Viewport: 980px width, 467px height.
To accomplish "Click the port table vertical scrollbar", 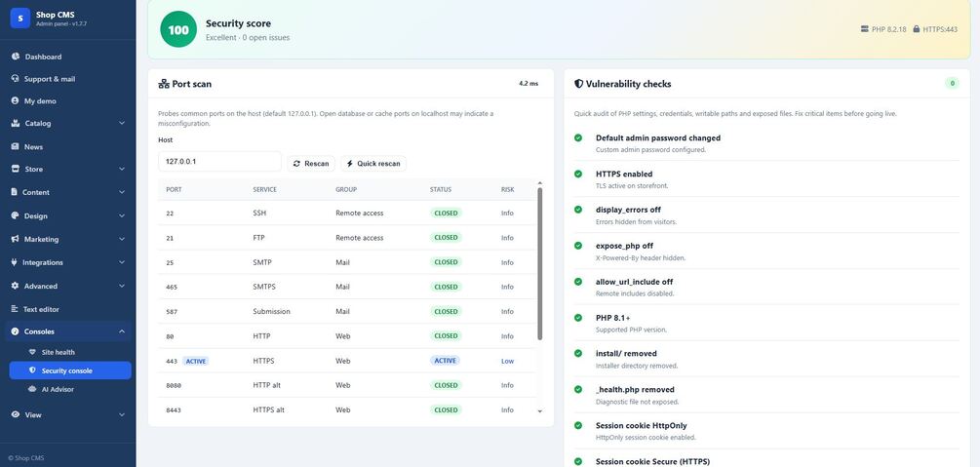I will click(x=540, y=263).
